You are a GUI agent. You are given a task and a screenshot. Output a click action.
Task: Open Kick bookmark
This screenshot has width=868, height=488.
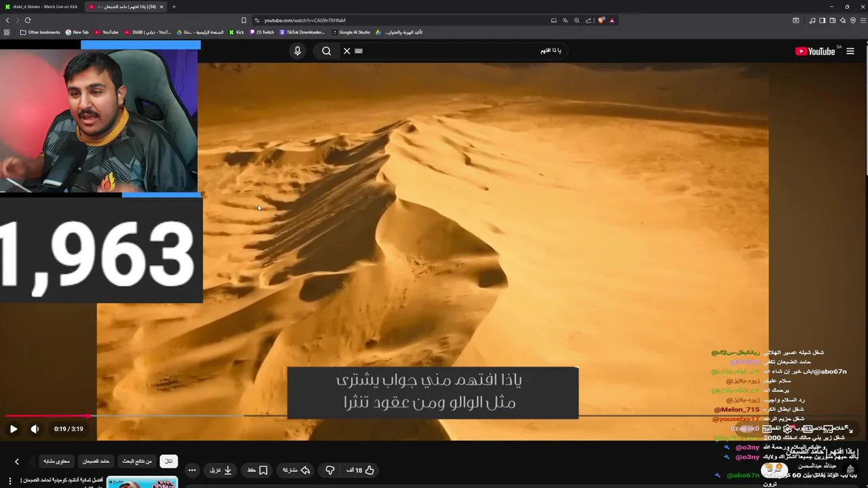click(x=236, y=32)
